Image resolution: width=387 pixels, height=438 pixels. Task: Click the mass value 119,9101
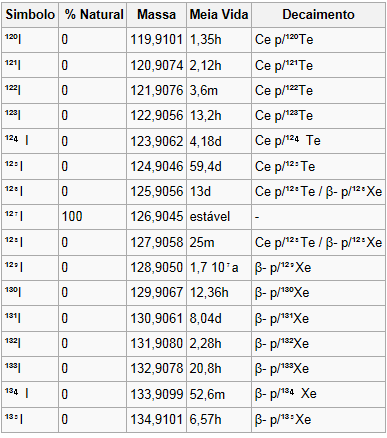coord(157,40)
